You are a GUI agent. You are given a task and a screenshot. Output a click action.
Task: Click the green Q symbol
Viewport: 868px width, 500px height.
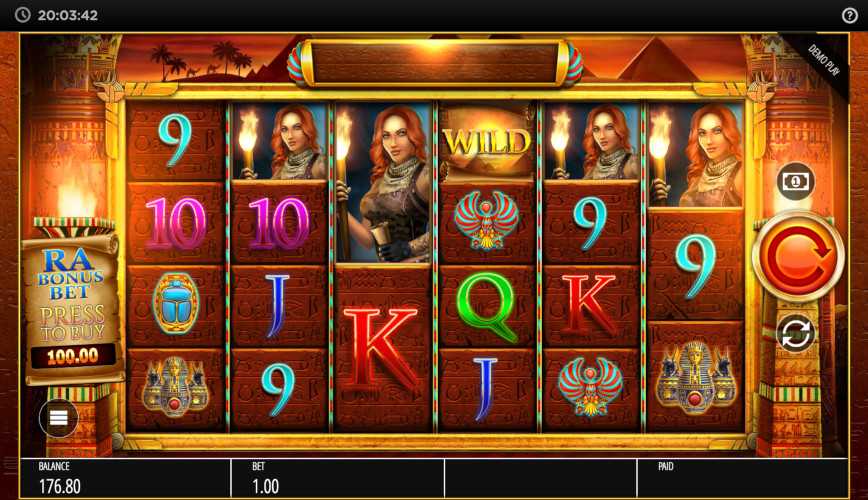[x=487, y=306]
